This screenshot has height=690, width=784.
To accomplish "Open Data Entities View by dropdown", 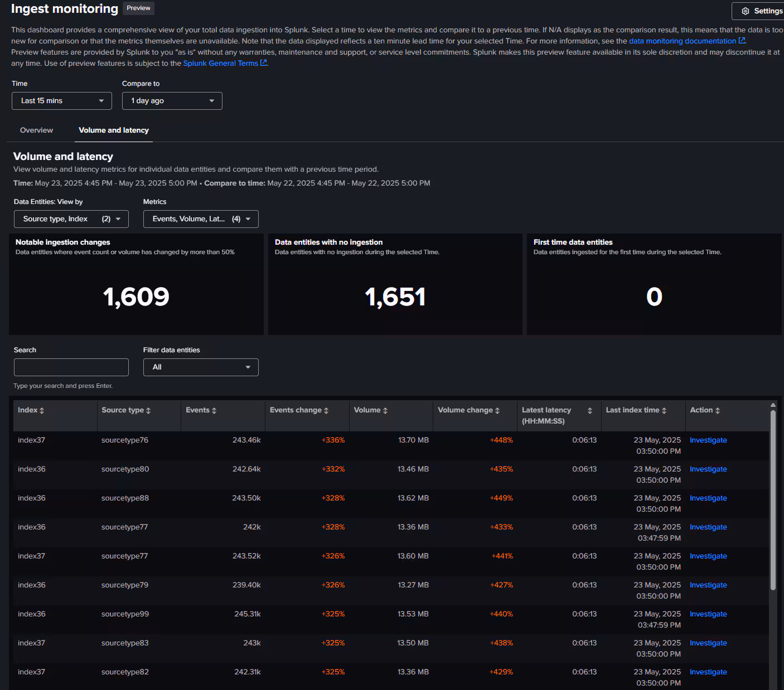I will coord(71,219).
